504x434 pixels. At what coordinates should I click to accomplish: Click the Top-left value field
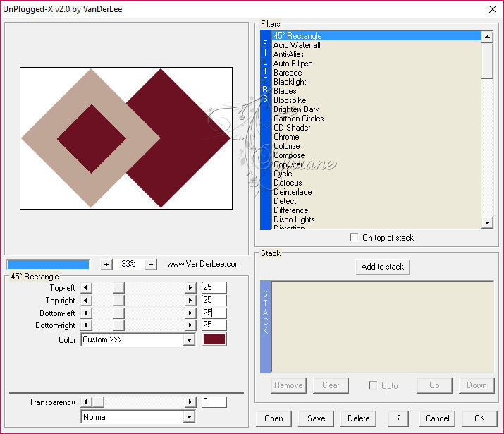[x=214, y=287]
